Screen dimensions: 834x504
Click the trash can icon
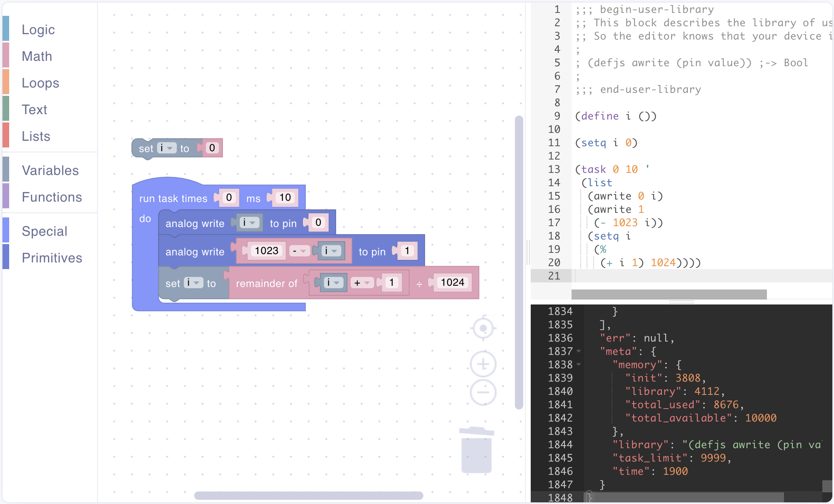(477, 450)
